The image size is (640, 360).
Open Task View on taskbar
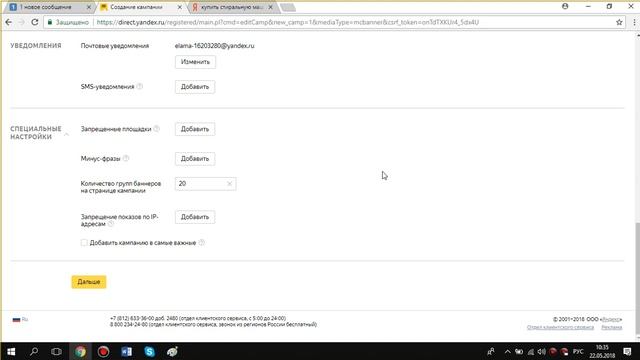[56, 351]
